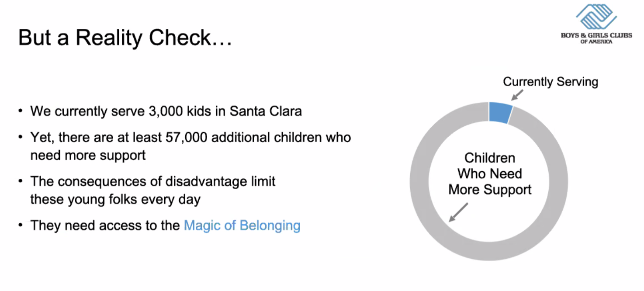The width and height of the screenshot is (644, 291).
Task: Click the gray arrow pointing at the gray ring
Action: (458, 212)
